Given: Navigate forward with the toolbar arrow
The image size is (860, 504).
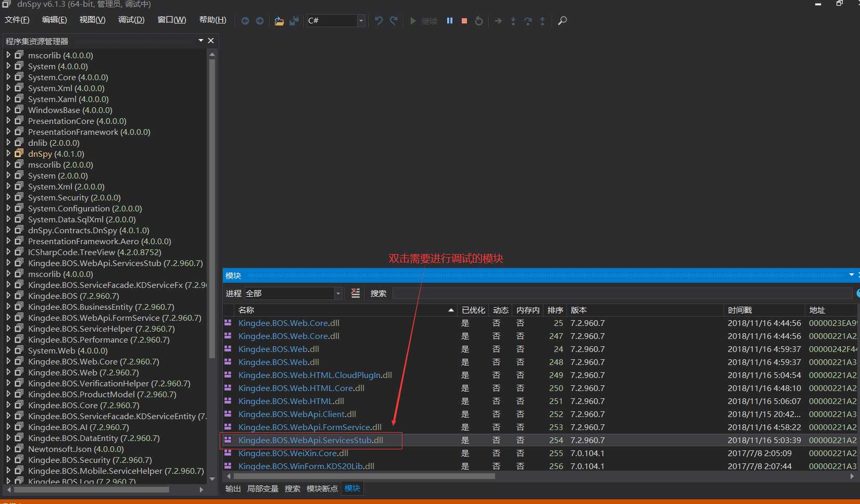Looking at the screenshot, I should tap(259, 21).
